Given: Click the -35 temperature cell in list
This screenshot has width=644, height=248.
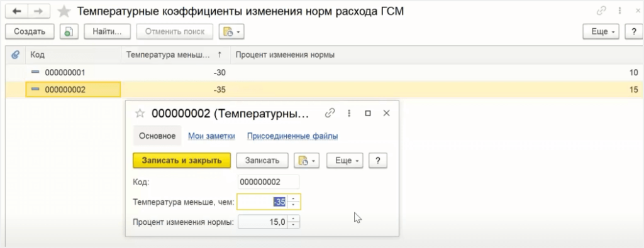Looking at the screenshot, I should [176, 89].
